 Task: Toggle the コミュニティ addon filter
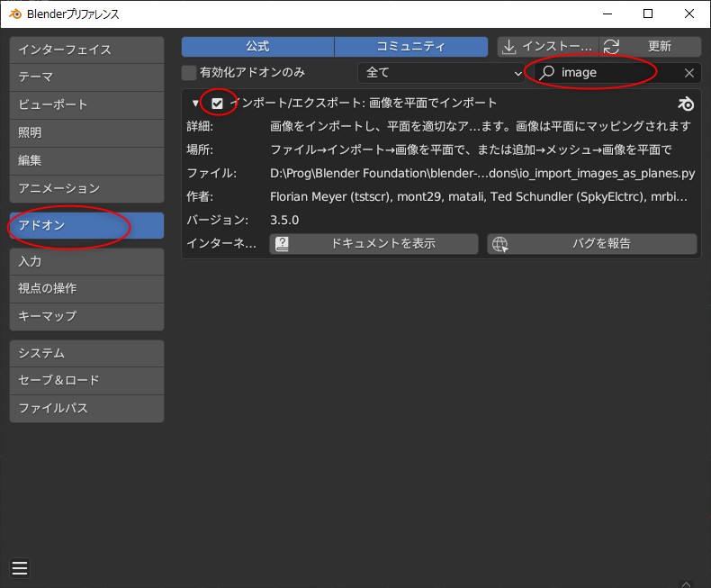pyautogui.click(x=410, y=47)
